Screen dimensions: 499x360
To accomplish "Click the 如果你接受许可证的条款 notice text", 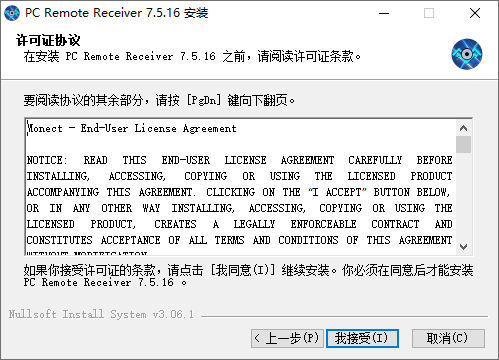I will click(x=248, y=276).
